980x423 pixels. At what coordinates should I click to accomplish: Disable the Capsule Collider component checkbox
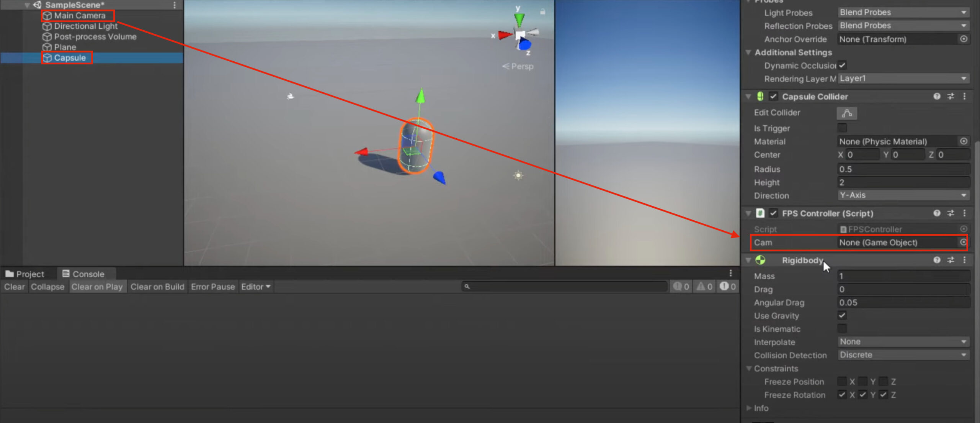click(773, 96)
